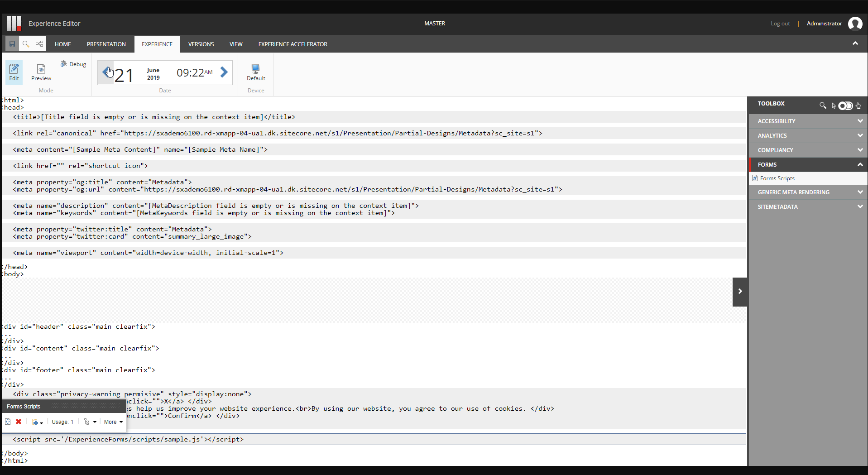
Task: Click the Forms Scripts rendering icon in Toolbox
Action: (755, 178)
